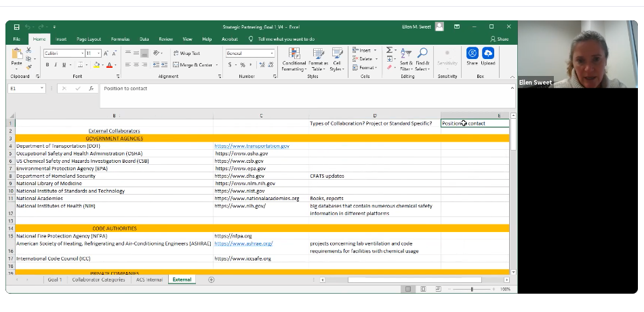Image resolution: width=644 pixels, height=312 pixels.
Task: Toggle Center horizontal alignment
Action: tap(136, 64)
